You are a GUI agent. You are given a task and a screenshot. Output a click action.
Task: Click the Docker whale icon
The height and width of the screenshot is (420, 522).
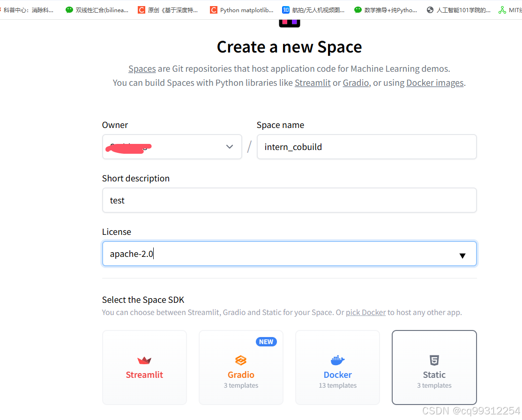coord(337,360)
